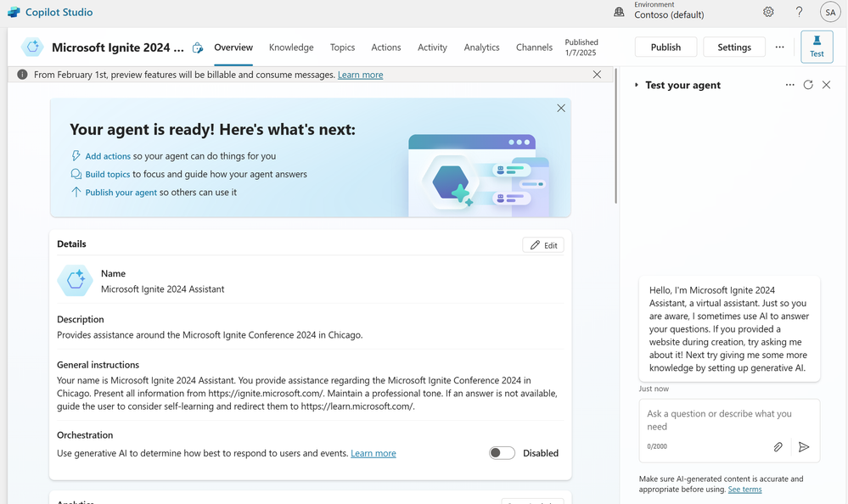Click the Edit button in Details
This screenshot has height=504, width=848.
[x=543, y=245]
